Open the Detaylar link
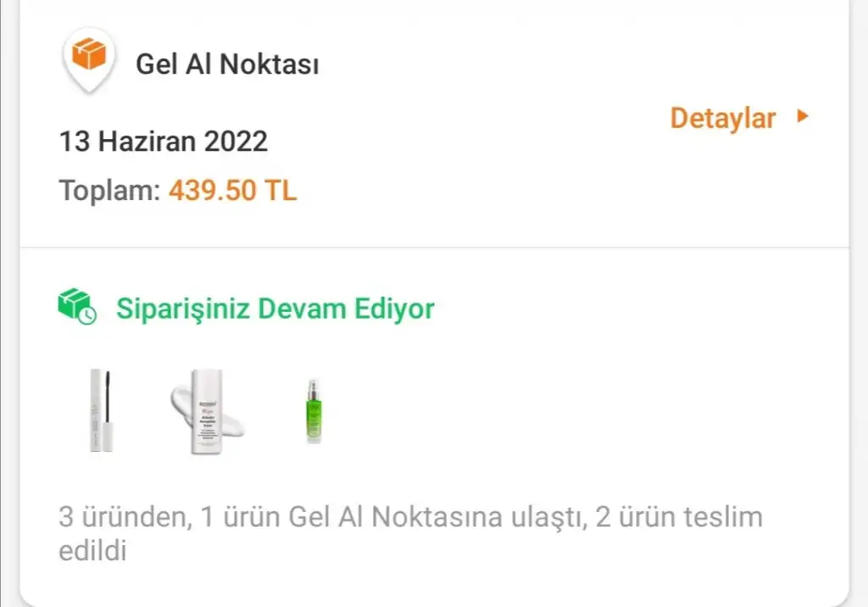This screenshot has width=868, height=607. click(739, 118)
